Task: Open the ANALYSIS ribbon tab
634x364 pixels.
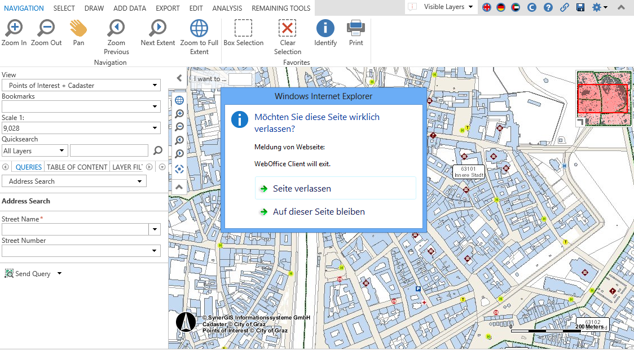Action: coord(227,8)
